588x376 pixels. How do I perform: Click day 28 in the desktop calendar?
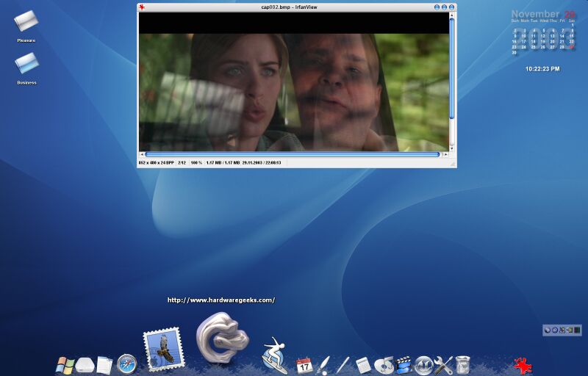[562, 47]
